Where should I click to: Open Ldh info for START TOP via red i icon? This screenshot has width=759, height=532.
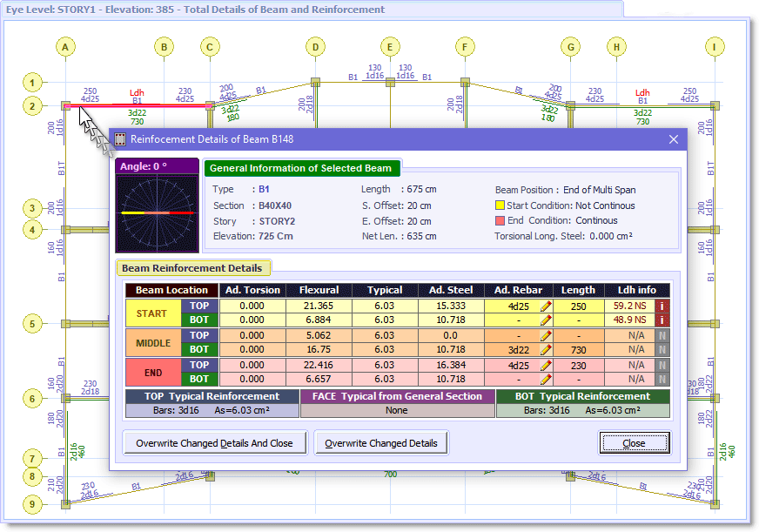[x=661, y=306]
